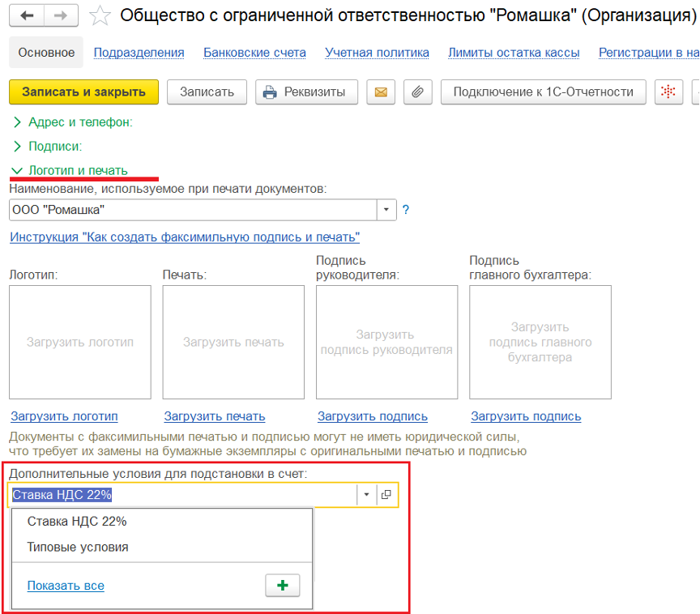This screenshot has height=614, width=700.
Task: Open the additional conditions field's open-form icon
Action: click(386, 494)
